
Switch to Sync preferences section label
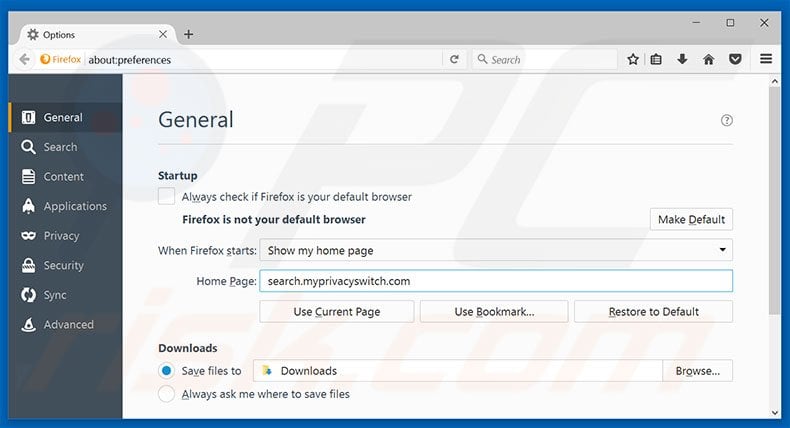pyautogui.click(x=55, y=295)
